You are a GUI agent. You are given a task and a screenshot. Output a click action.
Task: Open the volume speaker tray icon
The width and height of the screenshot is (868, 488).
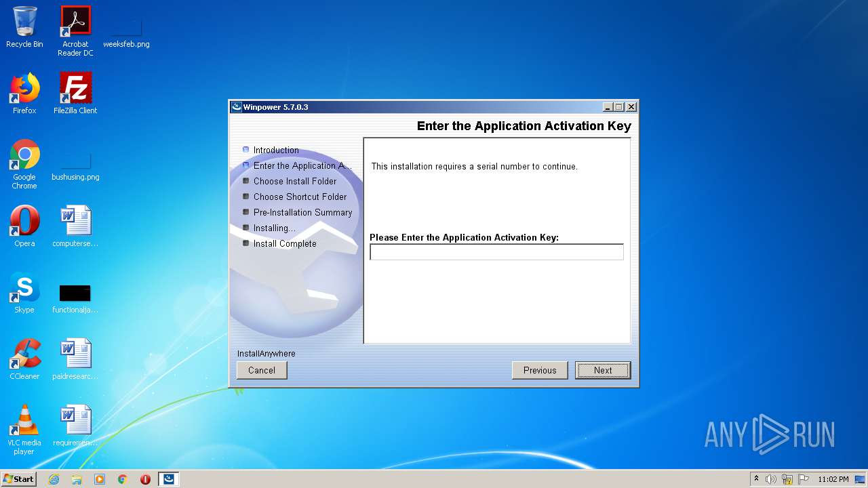coord(771,479)
